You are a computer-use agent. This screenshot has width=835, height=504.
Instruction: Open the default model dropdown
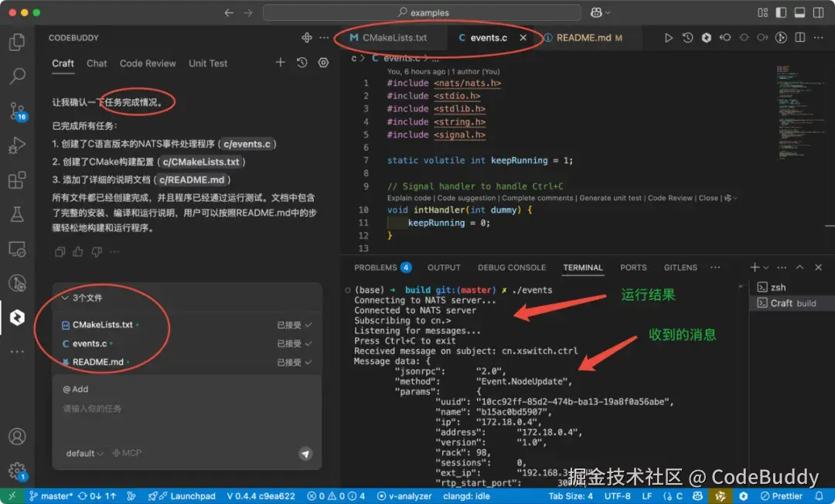[x=84, y=454]
